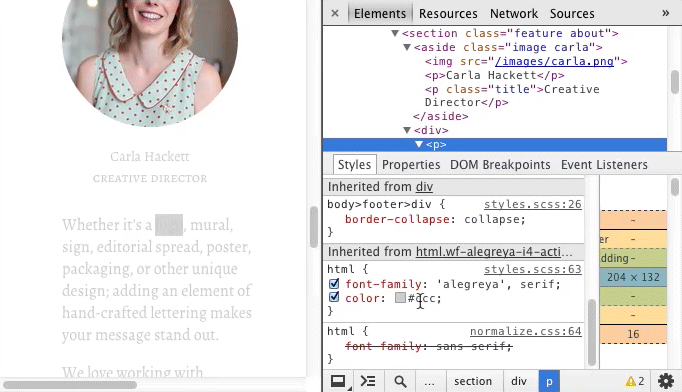Open styles.scss:26 source link
Image resolution: width=682 pixels, height=392 pixels.
tap(533, 204)
